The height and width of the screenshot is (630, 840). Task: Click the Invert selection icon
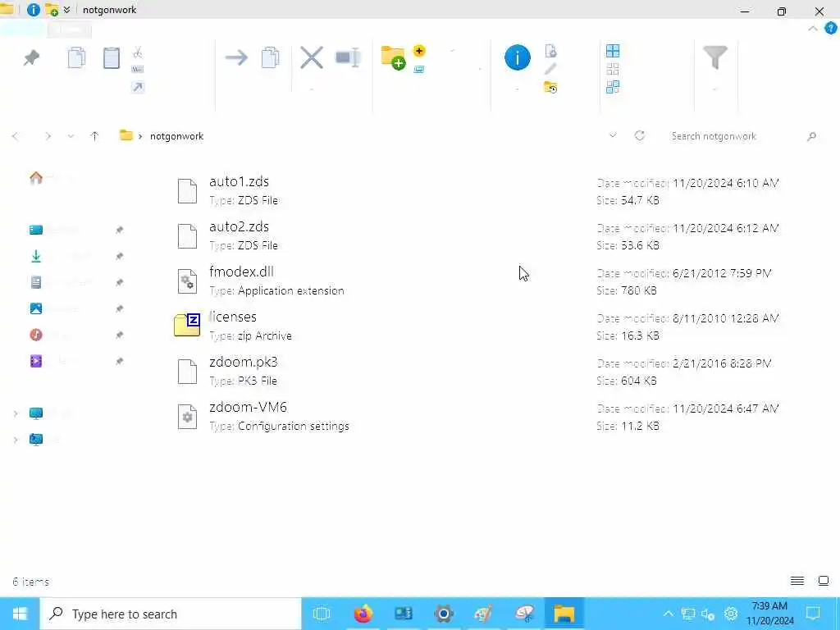click(x=613, y=87)
